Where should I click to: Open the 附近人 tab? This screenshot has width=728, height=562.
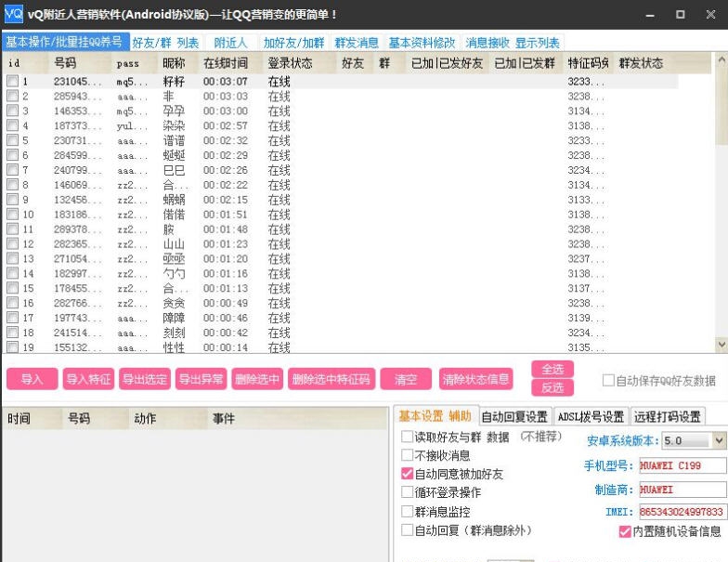(x=230, y=43)
